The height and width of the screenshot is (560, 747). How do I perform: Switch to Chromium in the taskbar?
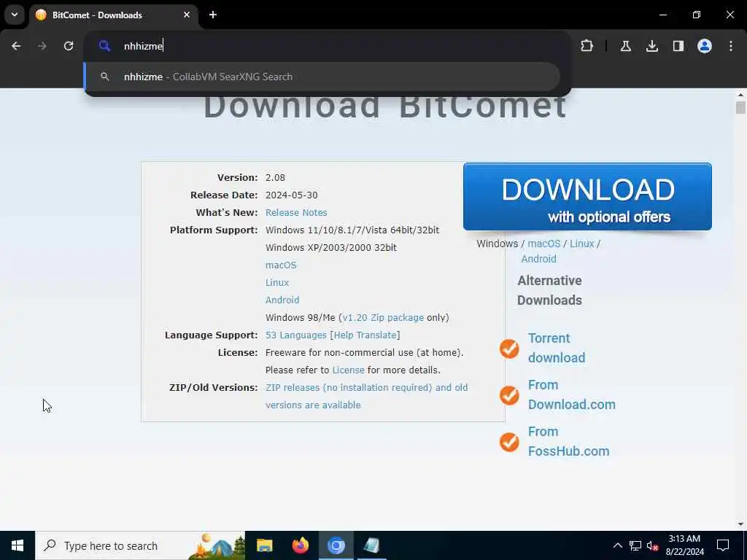(336, 545)
